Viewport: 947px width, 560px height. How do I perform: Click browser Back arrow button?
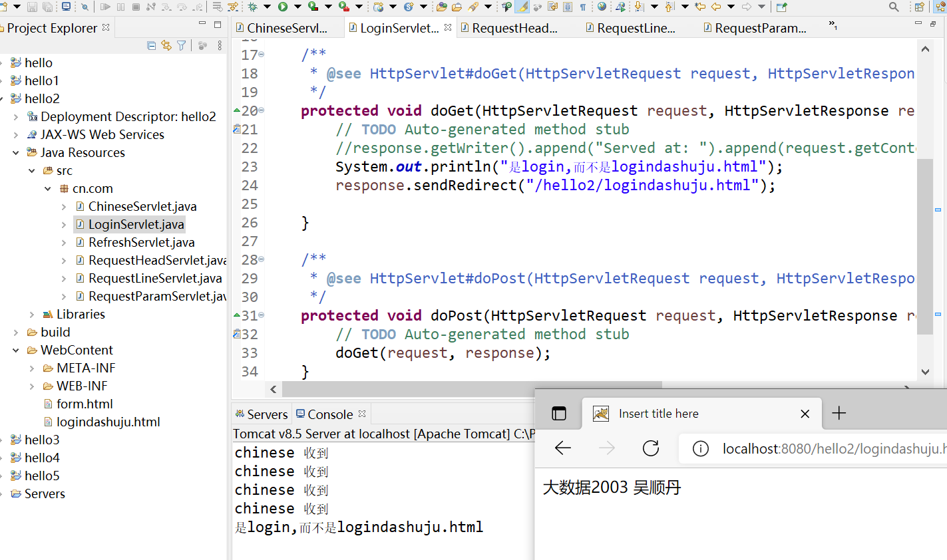[x=563, y=448]
